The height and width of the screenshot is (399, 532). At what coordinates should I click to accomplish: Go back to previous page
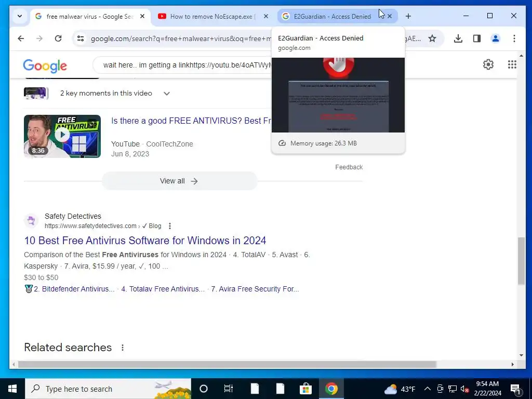(21, 38)
